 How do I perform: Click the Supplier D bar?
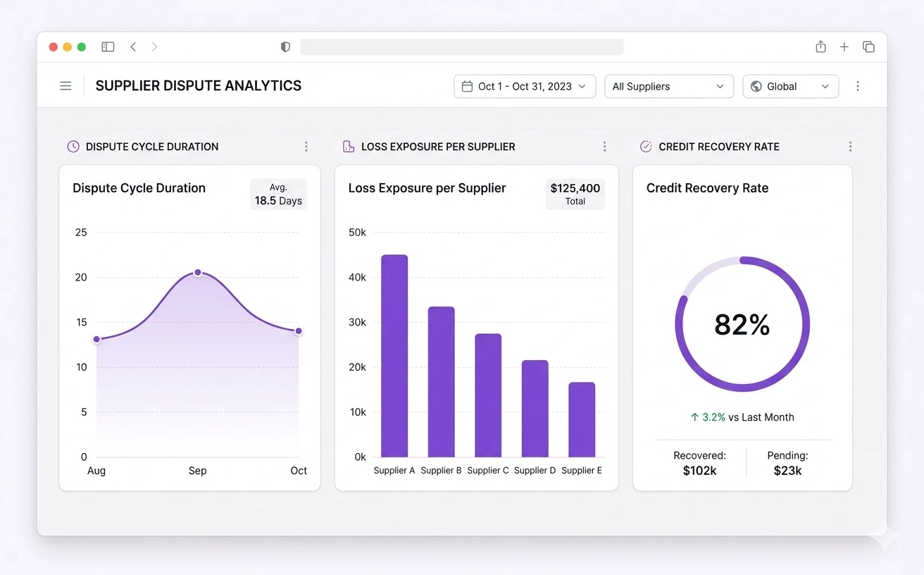[x=535, y=409]
